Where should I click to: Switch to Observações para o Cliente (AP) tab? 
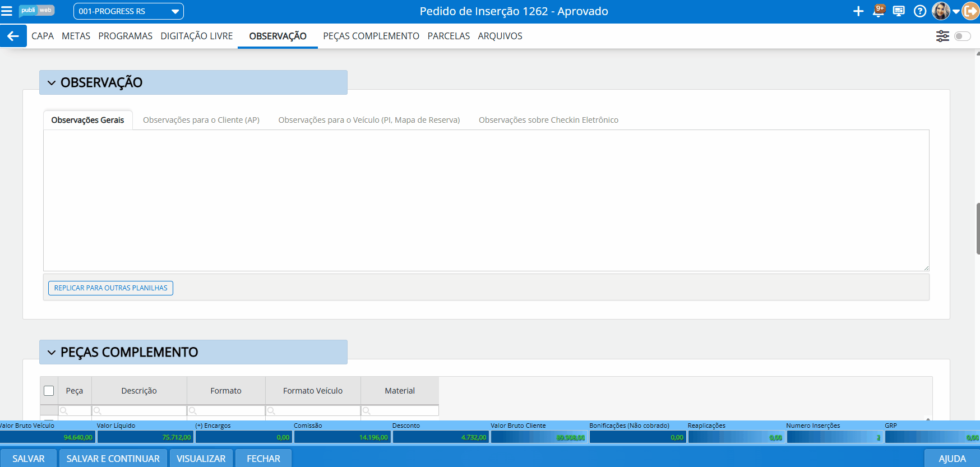coord(201,120)
